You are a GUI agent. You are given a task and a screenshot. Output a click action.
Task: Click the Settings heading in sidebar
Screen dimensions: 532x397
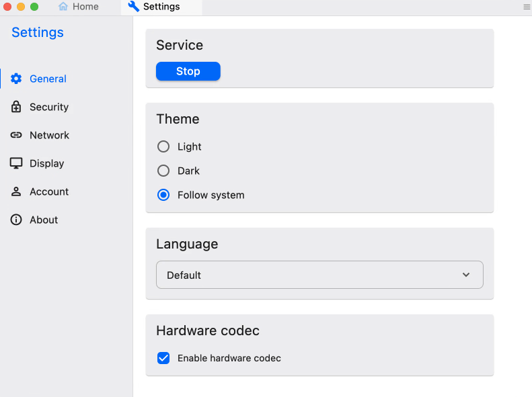tap(38, 32)
